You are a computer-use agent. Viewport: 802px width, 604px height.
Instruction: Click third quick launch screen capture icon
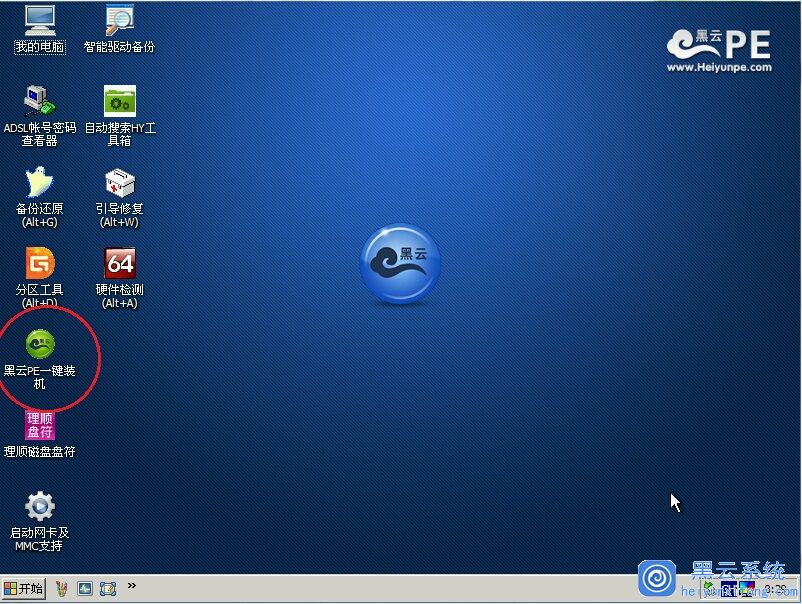[x=108, y=589]
